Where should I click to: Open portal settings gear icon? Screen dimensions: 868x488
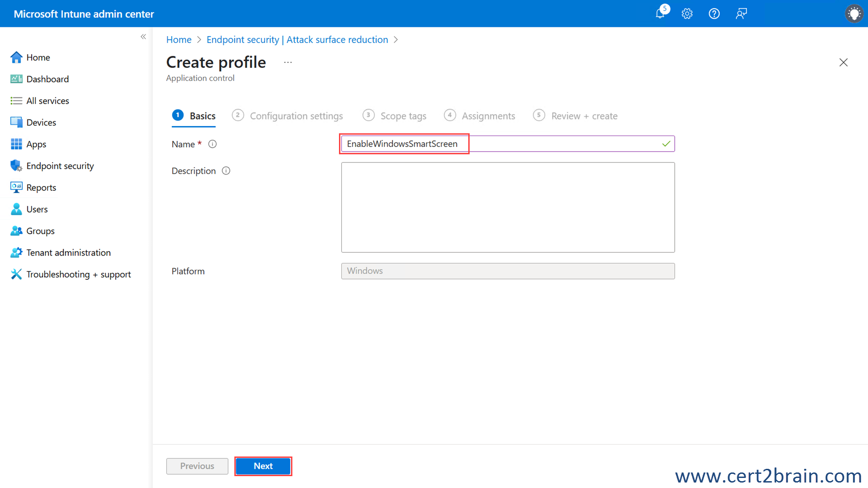tap(687, 14)
